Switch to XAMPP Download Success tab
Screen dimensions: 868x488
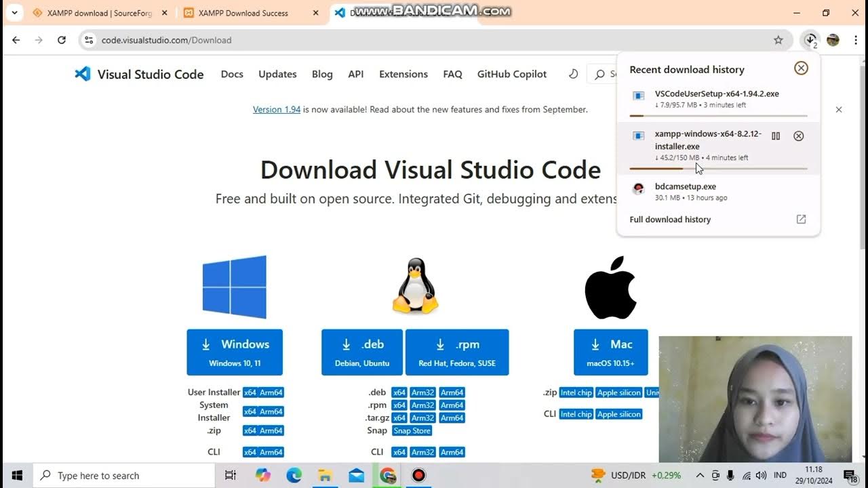click(x=243, y=13)
